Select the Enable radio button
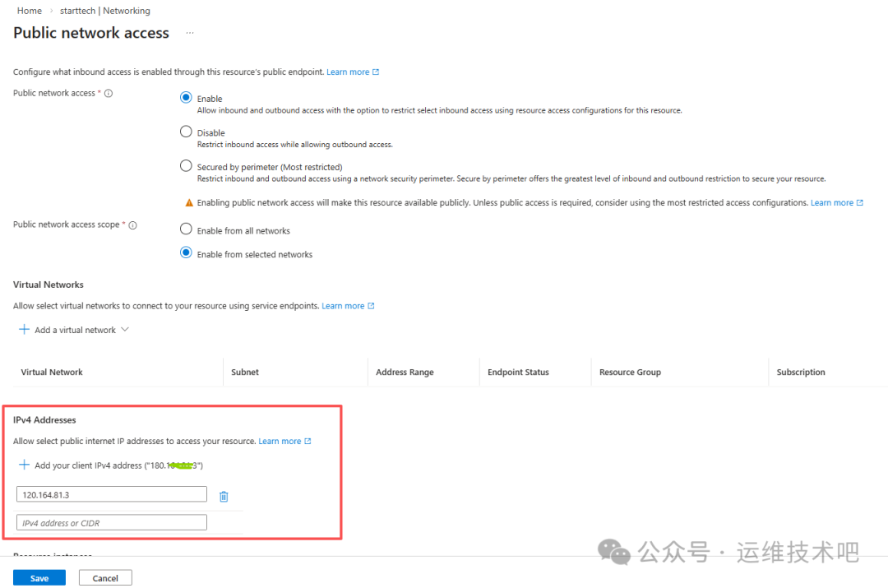The image size is (888, 588). 186,98
